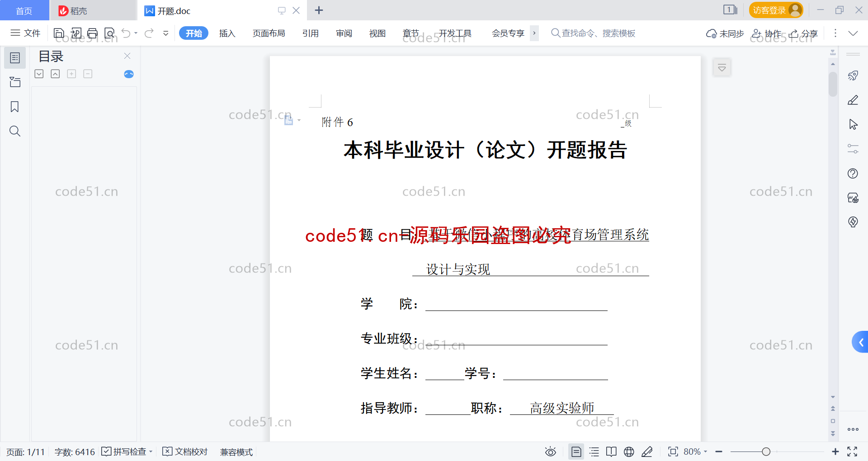Viewport: 868px width, 461px height.
Task: Click the 访客登录 login button
Action: (776, 10)
